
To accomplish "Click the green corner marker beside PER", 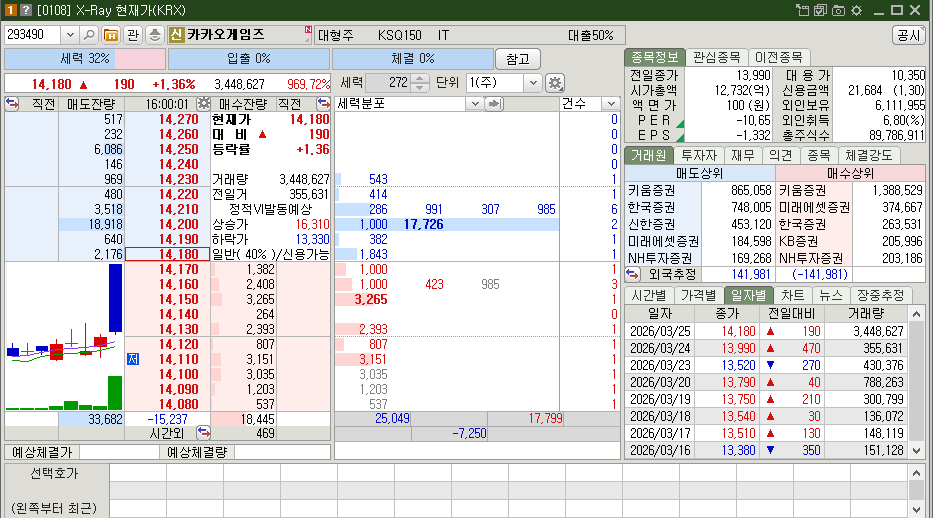I will click(680, 124).
